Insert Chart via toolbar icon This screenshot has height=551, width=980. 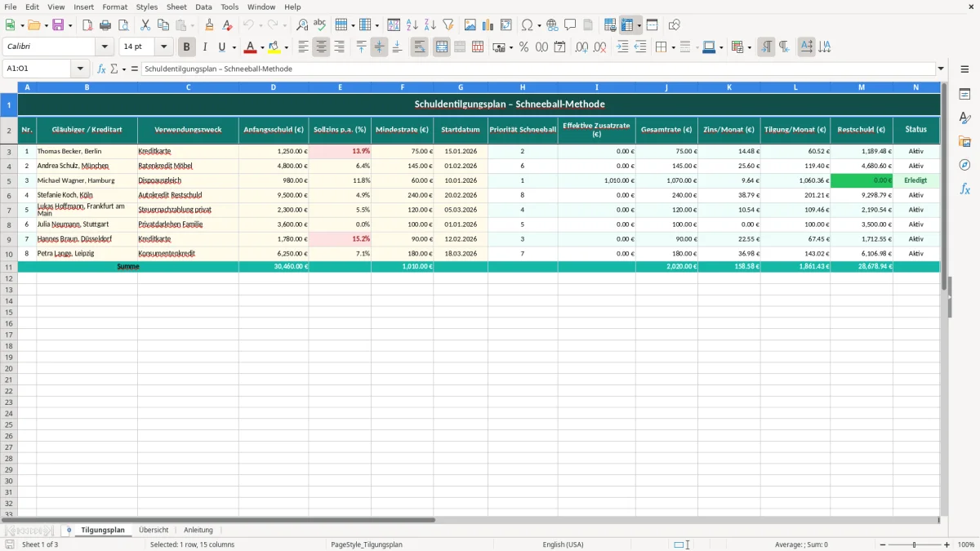click(x=488, y=25)
